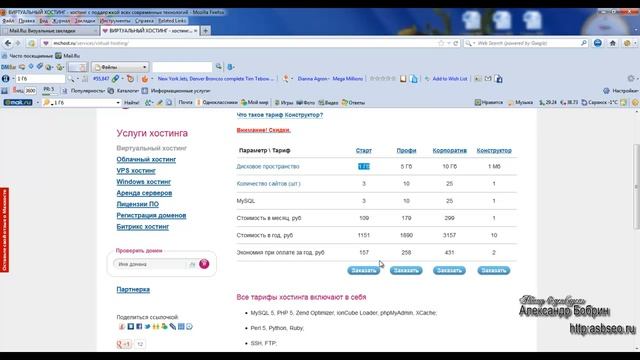Click the Google +1 button
The height and width of the screenshot is (360, 640).
tap(124, 344)
